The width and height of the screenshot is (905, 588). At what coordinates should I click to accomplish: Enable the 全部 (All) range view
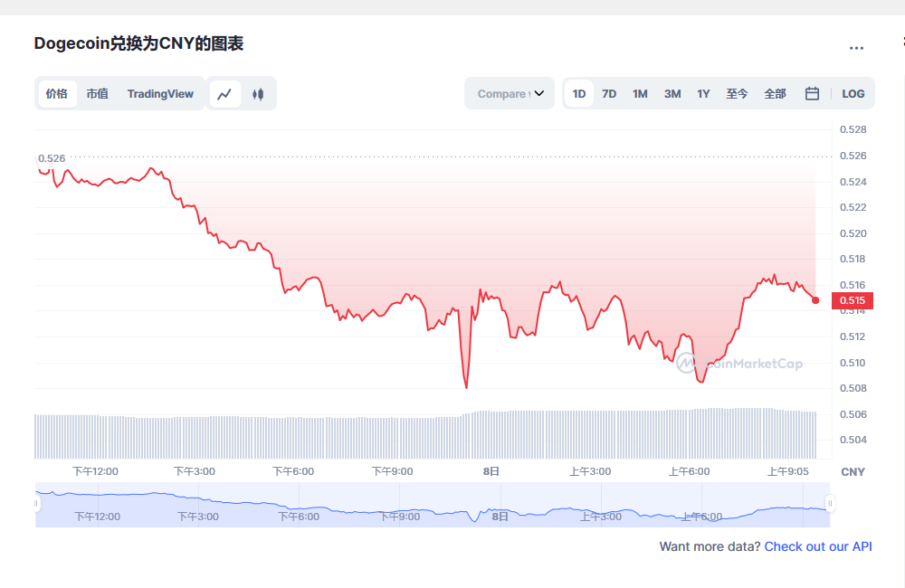(775, 93)
